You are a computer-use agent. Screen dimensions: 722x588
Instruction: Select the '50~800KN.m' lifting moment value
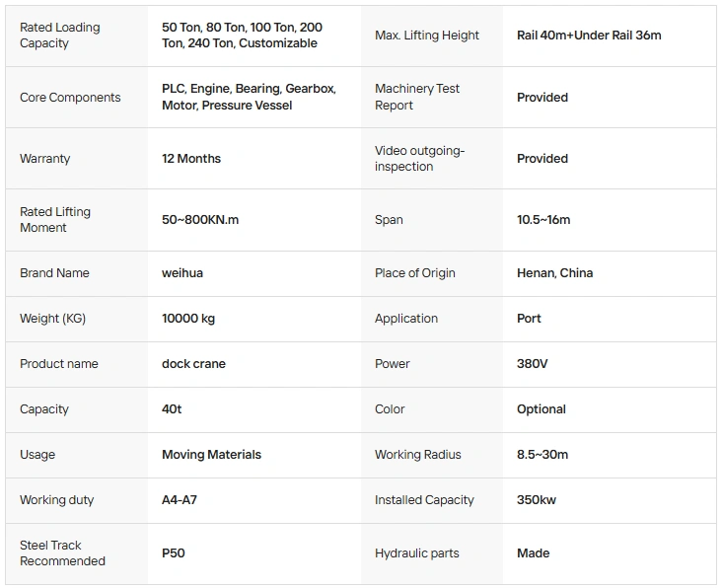(200, 220)
